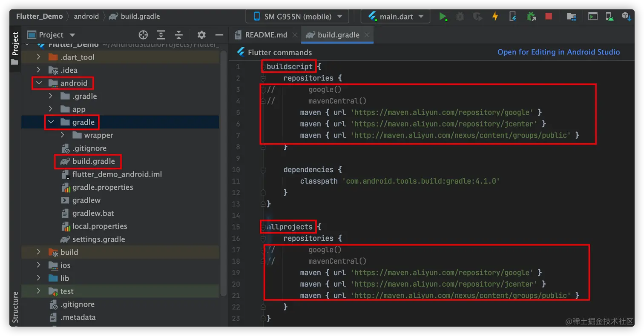Fold the buildscript block at line 1
Viewport: 644px width, 336px height.
pos(263,67)
